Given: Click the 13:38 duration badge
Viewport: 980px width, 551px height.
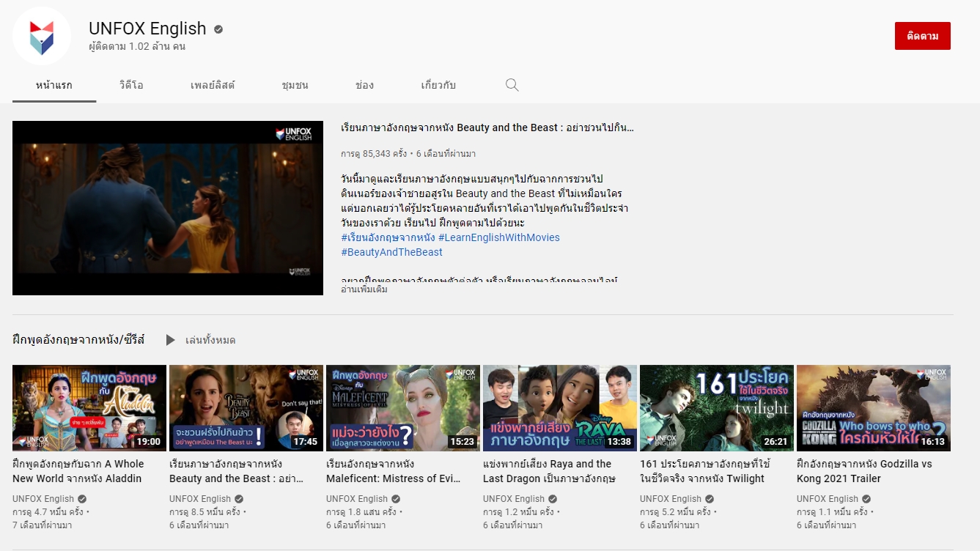Looking at the screenshot, I should point(619,442).
